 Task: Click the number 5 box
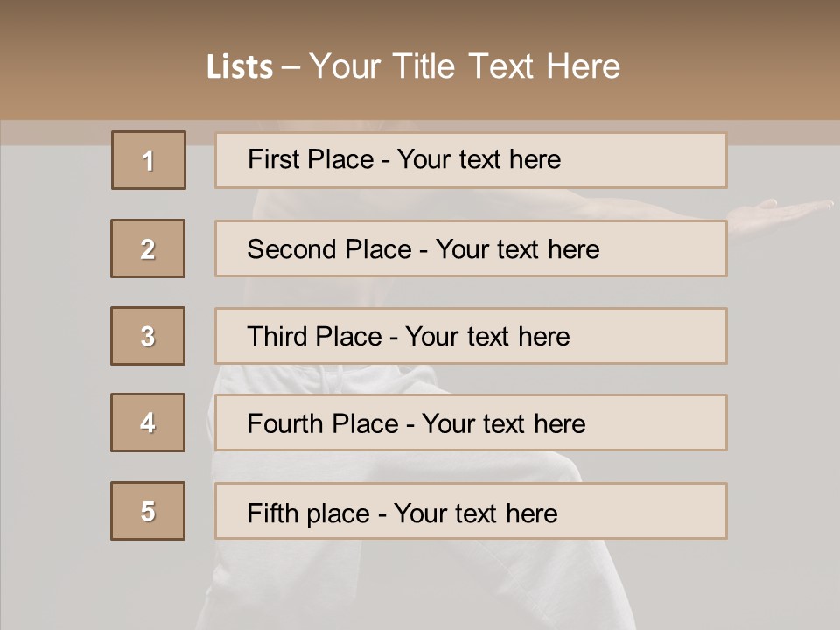click(x=148, y=511)
